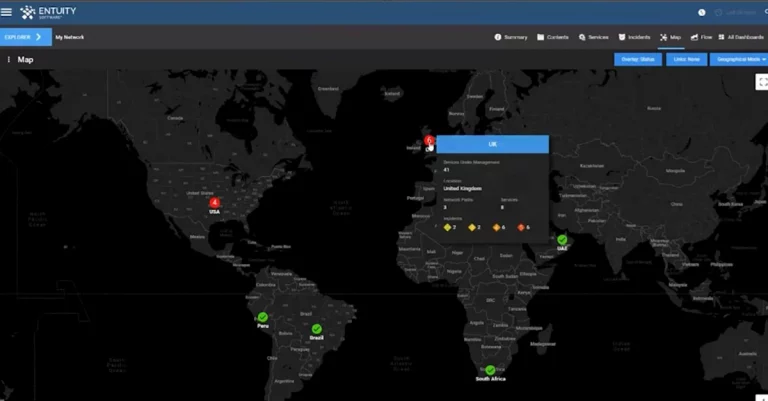Select the Map tab

click(x=671, y=37)
